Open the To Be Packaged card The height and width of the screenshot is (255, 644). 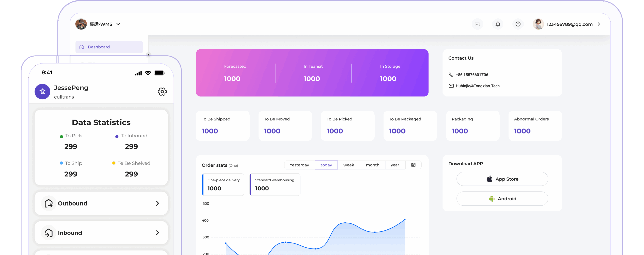[410, 126]
